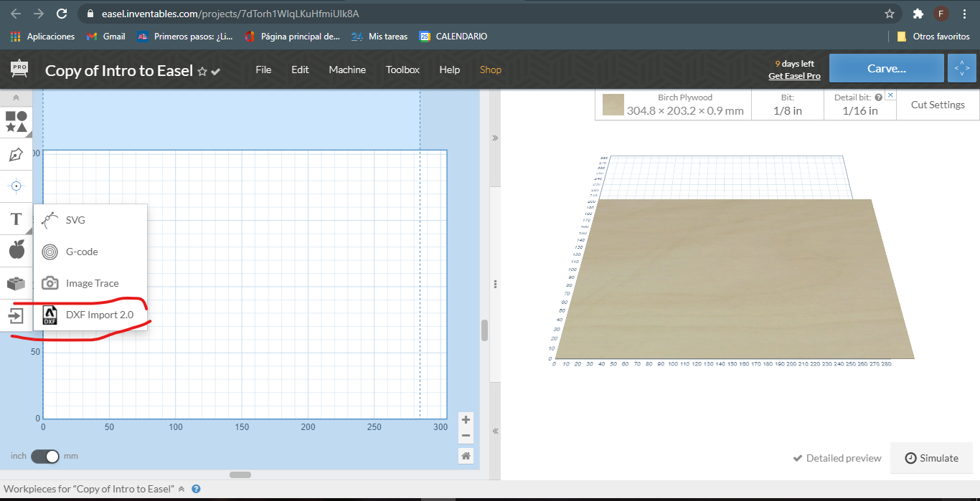Open Mis tareas bookmark
980x501 pixels.
click(x=380, y=37)
